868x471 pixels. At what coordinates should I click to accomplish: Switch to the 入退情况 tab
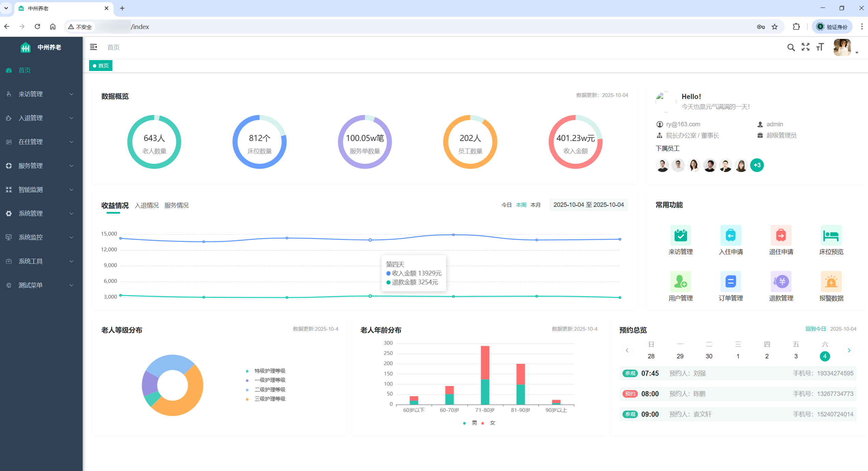coord(146,205)
